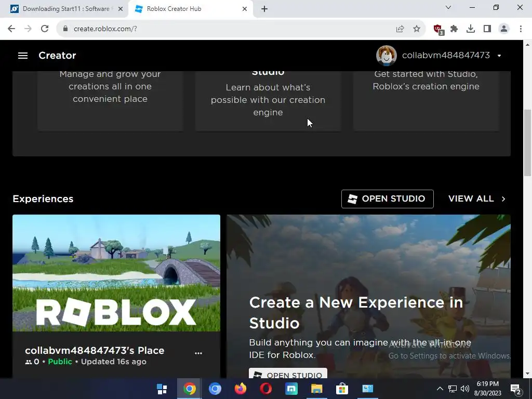Open the notification center icon
Screen dimensions: 532x399
[x=516, y=389]
